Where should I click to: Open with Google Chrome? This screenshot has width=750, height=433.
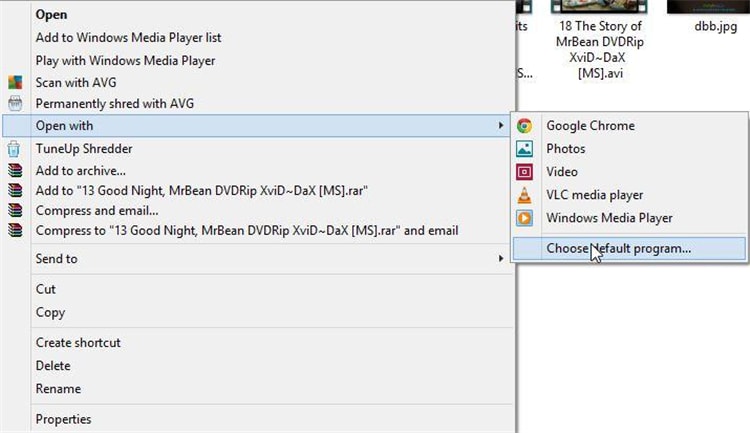[590, 125]
